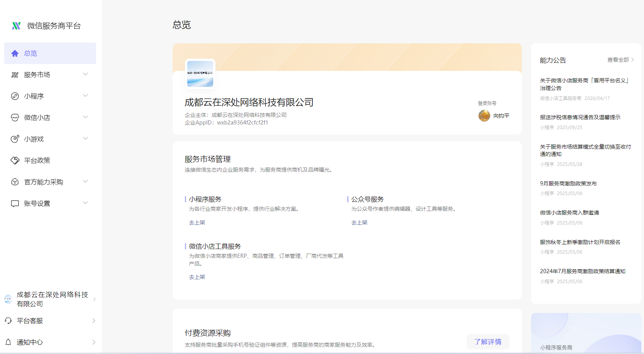Click the company logo thumbnail

tap(200, 74)
